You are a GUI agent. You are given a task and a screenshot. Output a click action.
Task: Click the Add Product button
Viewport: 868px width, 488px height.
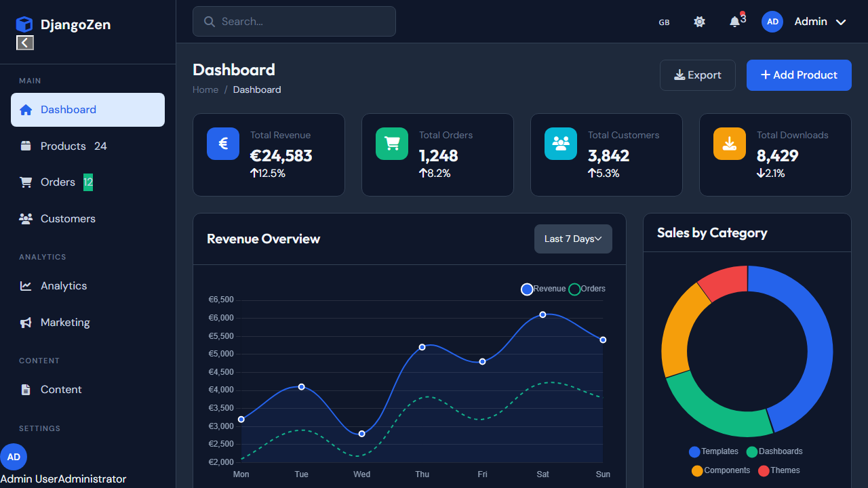coord(799,75)
